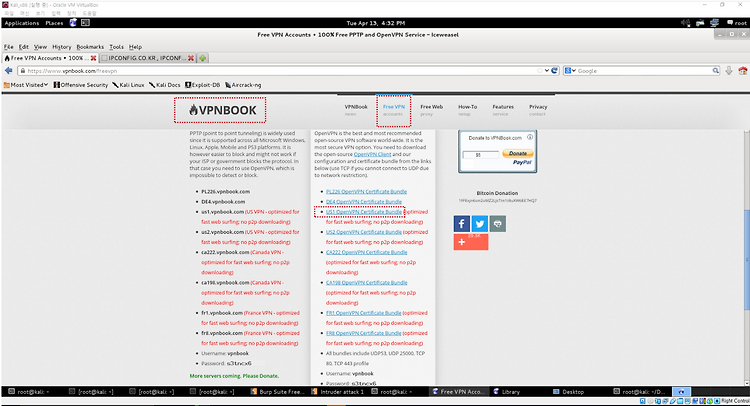
Task: Click the volume icon in system tray
Action: [685, 23]
